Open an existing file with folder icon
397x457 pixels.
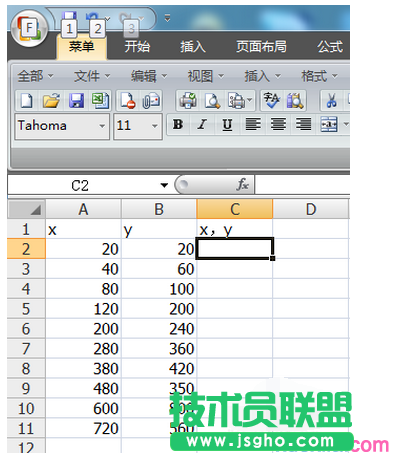pyautogui.click(x=51, y=100)
